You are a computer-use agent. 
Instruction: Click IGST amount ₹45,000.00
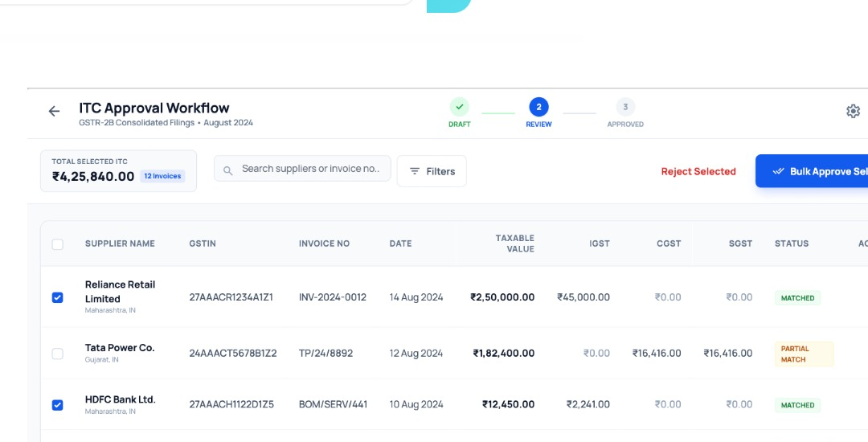click(x=583, y=297)
